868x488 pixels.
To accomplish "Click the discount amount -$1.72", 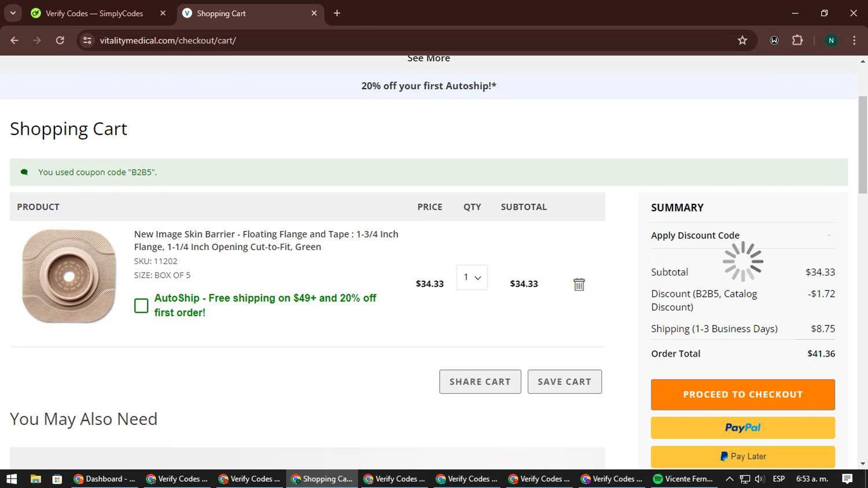I will coord(822,293).
